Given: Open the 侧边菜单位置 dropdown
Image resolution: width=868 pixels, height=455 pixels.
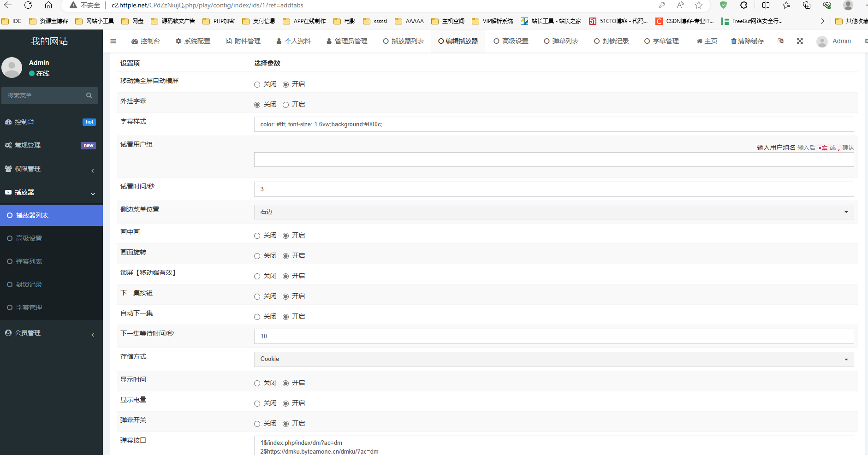Looking at the screenshot, I should point(554,212).
